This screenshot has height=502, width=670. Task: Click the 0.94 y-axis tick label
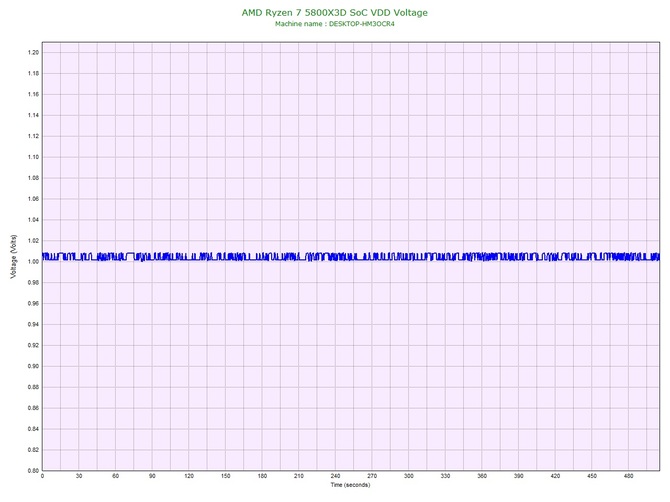coord(33,325)
